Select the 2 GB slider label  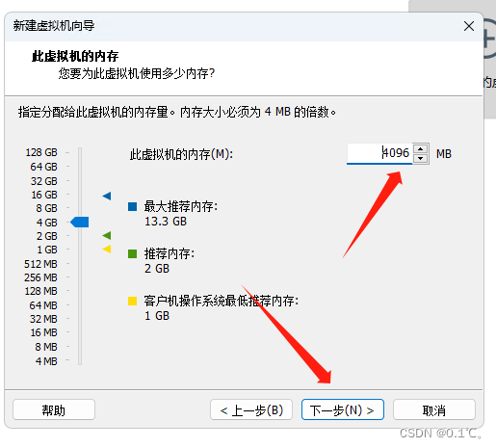(x=46, y=236)
